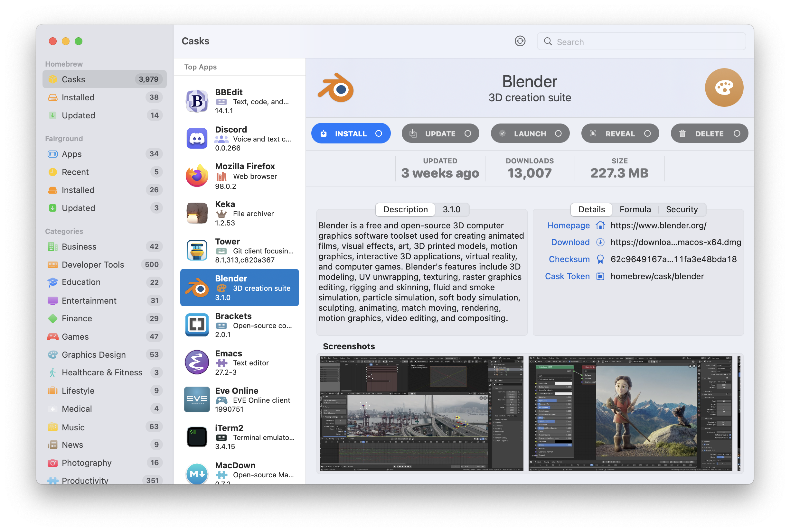
Task: Click the orange palette category badge
Action: tap(724, 87)
